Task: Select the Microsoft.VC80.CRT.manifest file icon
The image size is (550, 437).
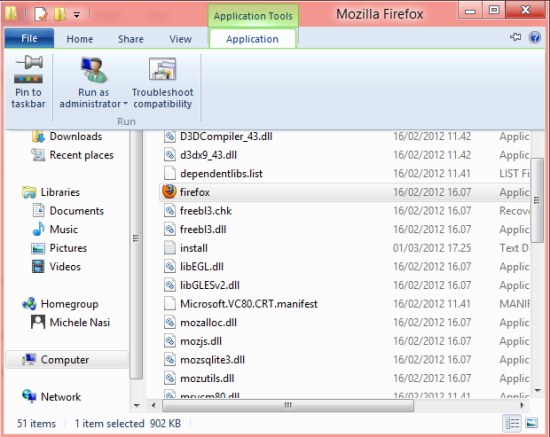Action: coord(170,303)
